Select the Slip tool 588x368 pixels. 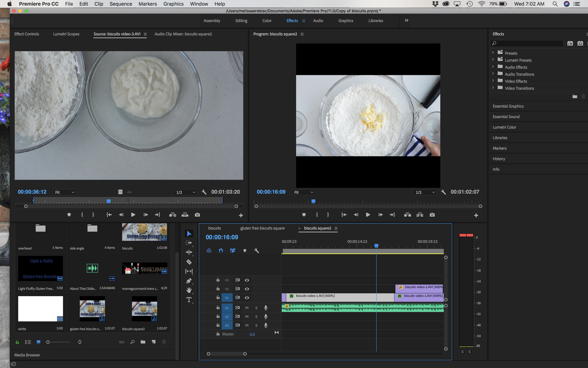coord(189,271)
